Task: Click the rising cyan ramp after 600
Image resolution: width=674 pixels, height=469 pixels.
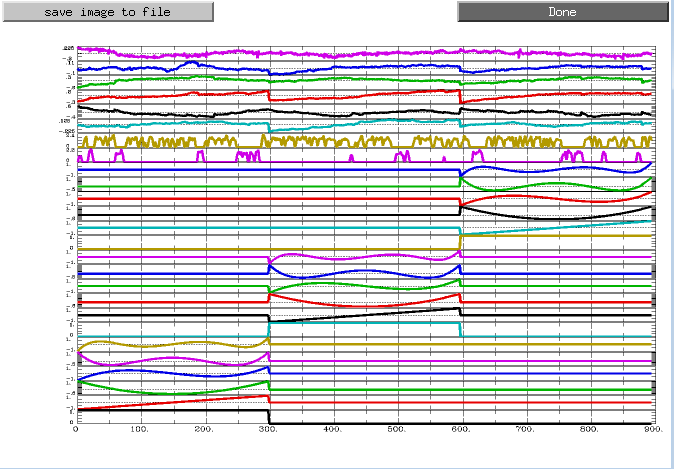Action: pyautogui.click(x=557, y=228)
